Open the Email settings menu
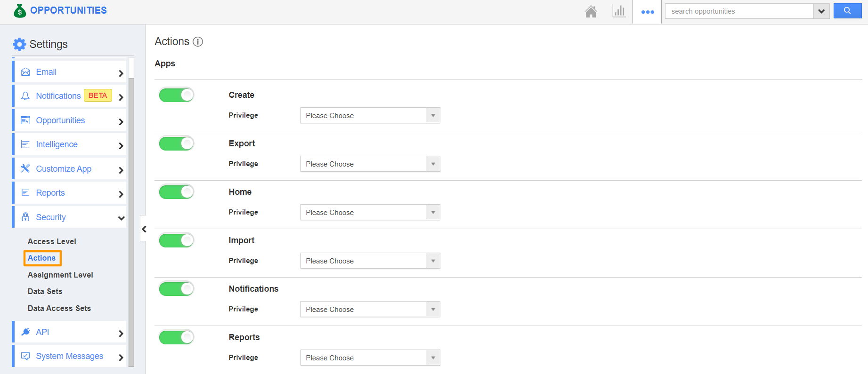868x374 pixels. coord(70,72)
